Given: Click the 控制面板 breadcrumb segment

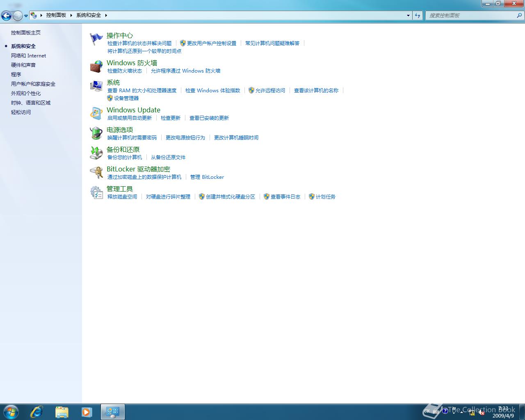Looking at the screenshot, I should click(x=56, y=15).
